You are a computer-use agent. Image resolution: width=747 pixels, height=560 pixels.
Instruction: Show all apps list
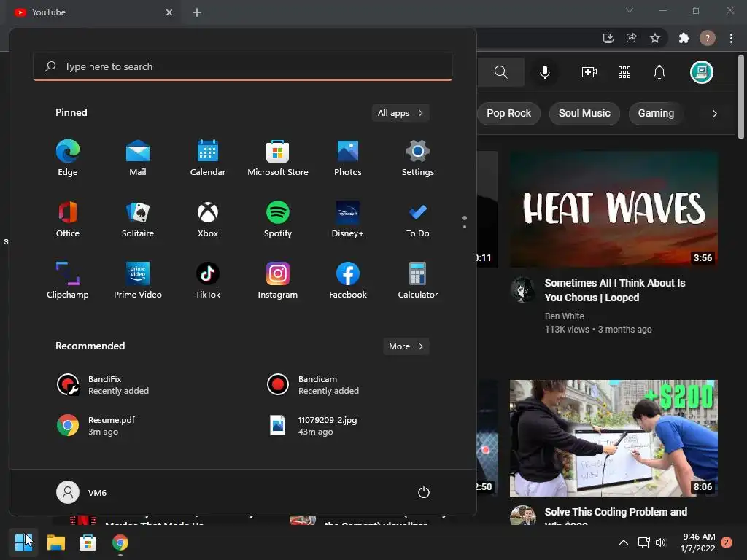coord(400,113)
